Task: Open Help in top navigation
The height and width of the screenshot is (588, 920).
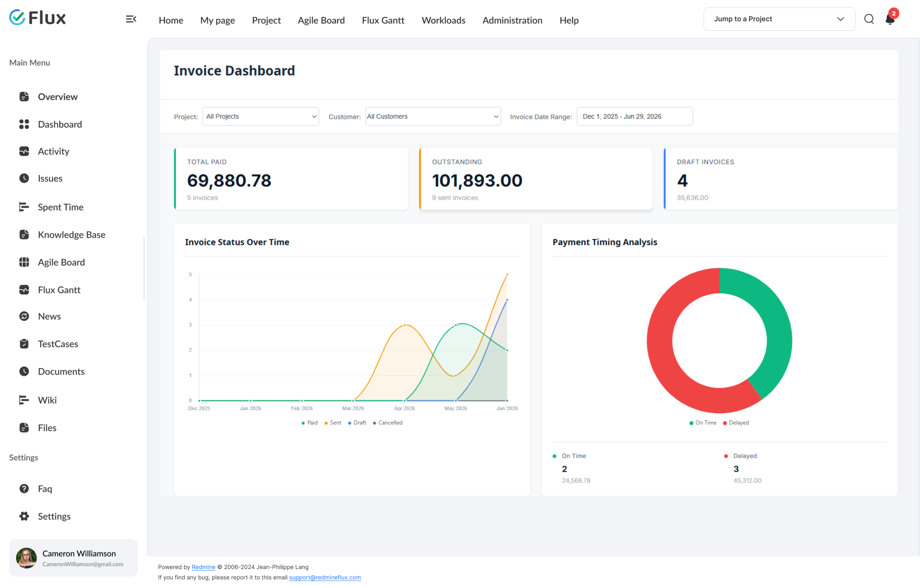Action: tap(569, 20)
